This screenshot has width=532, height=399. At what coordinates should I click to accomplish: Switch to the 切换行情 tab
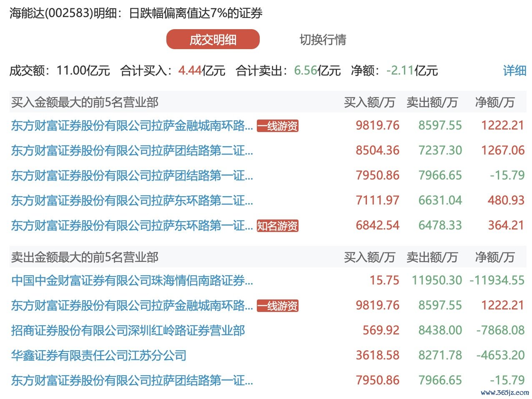tap(323, 40)
